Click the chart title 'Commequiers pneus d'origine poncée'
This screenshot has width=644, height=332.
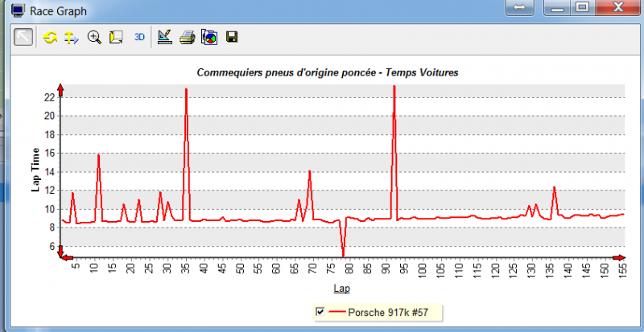pyautogui.click(x=327, y=72)
